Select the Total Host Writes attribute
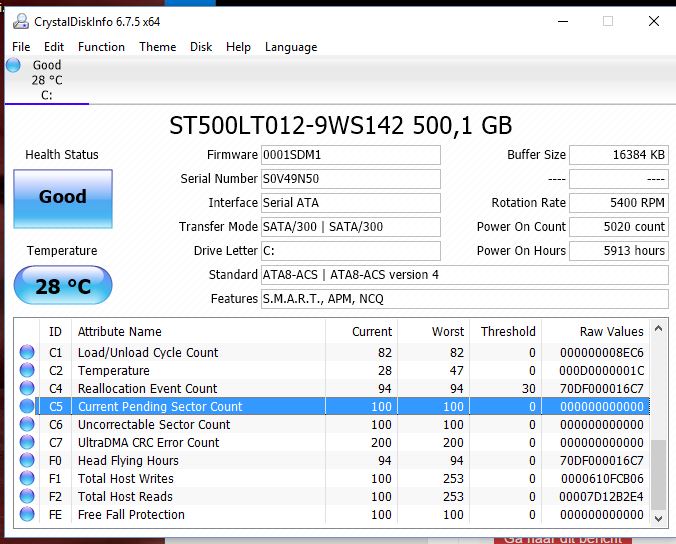676x544 pixels. [125, 478]
